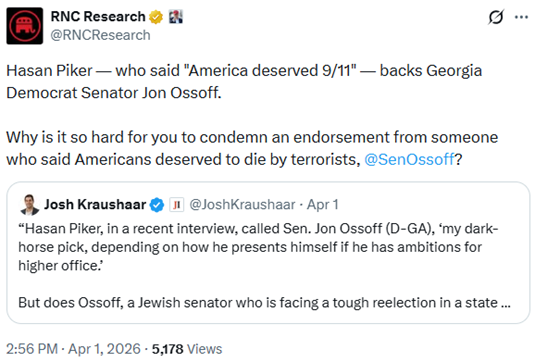Click the affiliate badge image next to RNC Research
This screenshot has height=362, width=535.
point(176,17)
